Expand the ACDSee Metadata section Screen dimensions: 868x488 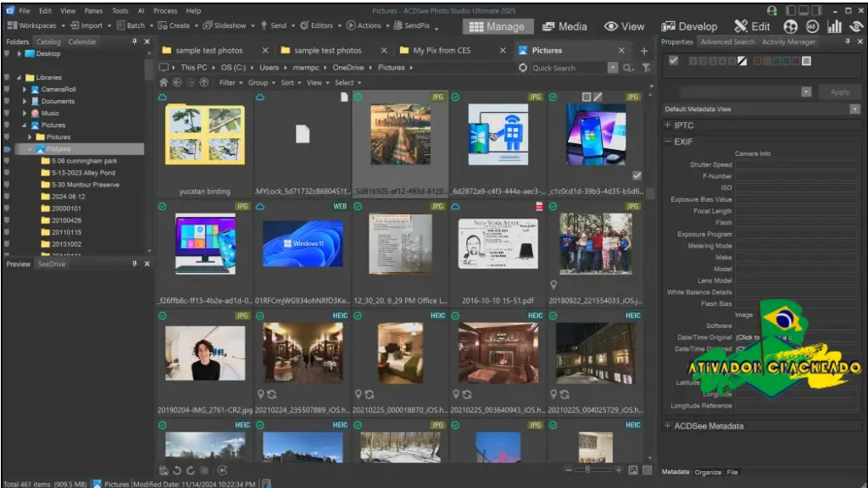[x=668, y=426]
